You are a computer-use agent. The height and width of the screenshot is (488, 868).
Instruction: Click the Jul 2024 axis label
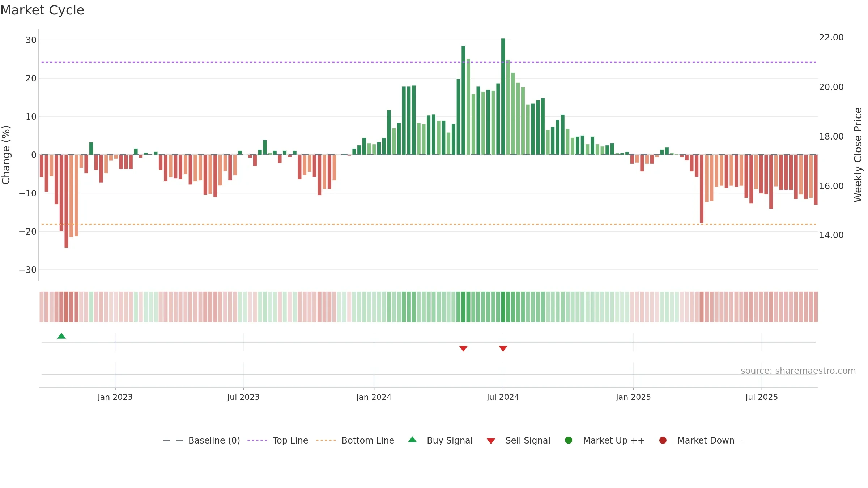coord(503,397)
